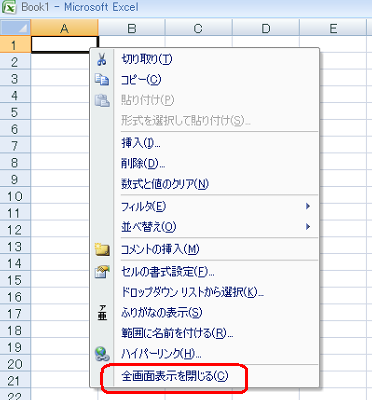Screen dimensions: 372x400
Task: Open the 並べ替え(O) menu item
Action: click(x=204, y=227)
